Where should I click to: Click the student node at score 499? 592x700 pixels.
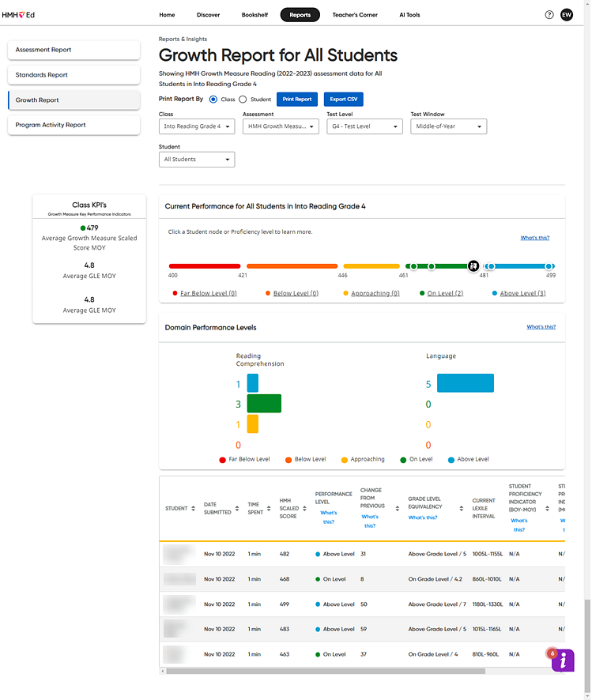point(549,266)
